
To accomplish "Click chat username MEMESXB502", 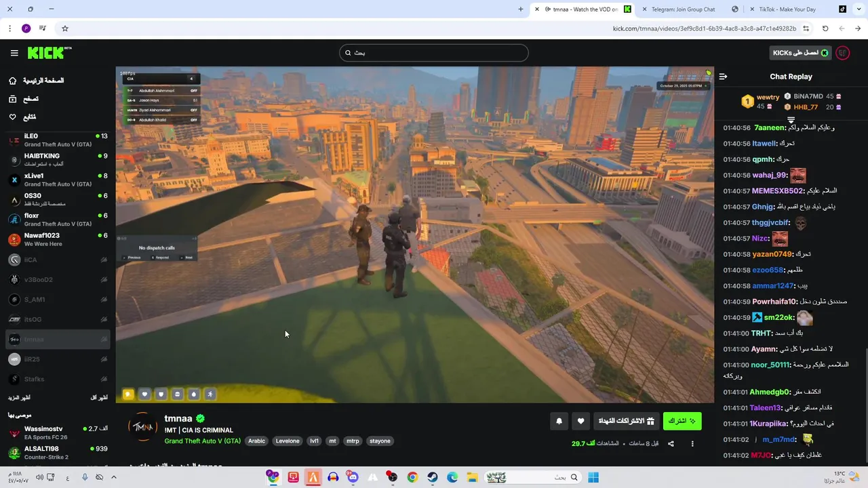I will 778,191.
